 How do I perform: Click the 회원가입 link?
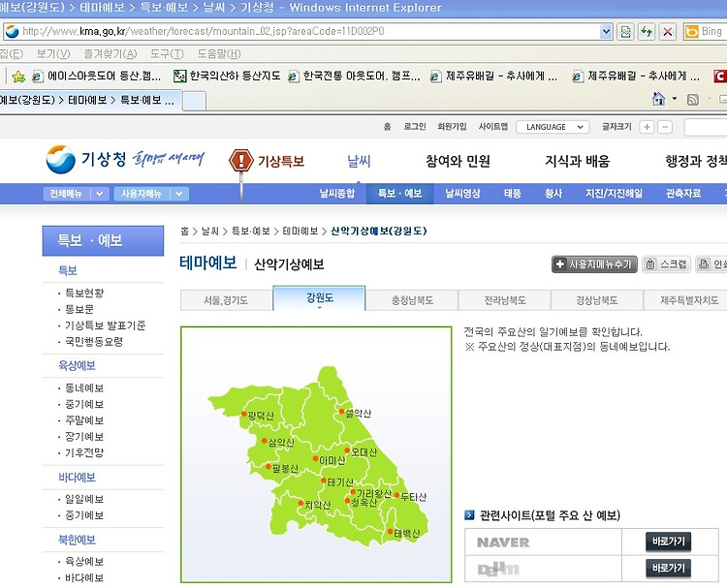pyautogui.click(x=452, y=127)
